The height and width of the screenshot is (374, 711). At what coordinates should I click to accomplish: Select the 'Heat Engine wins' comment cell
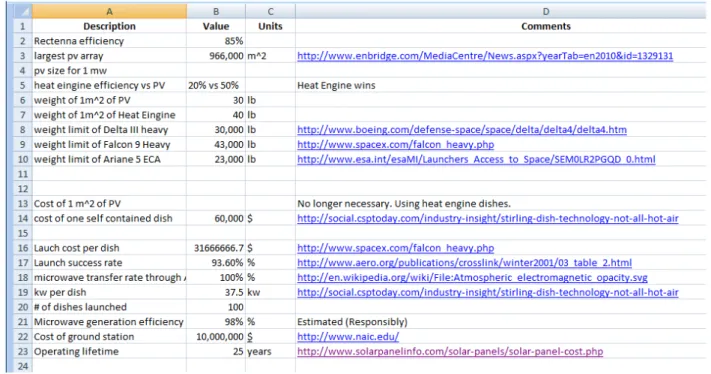click(x=500, y=85)
